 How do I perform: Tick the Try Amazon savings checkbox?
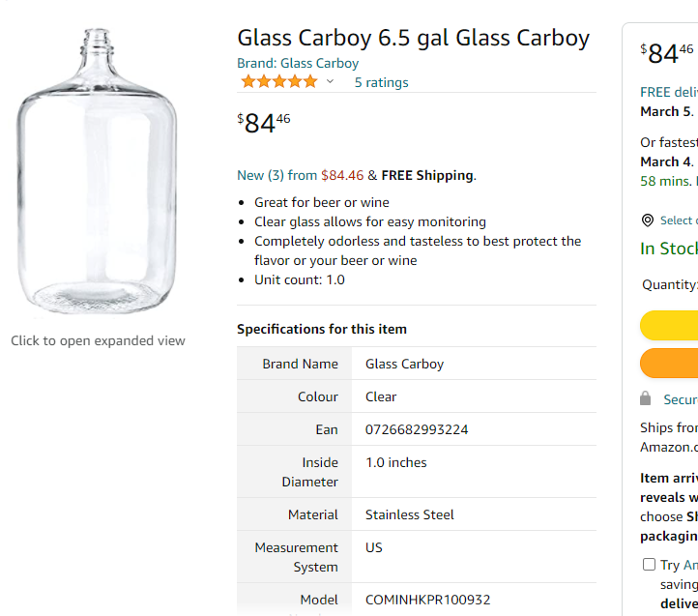click(649, 565)
